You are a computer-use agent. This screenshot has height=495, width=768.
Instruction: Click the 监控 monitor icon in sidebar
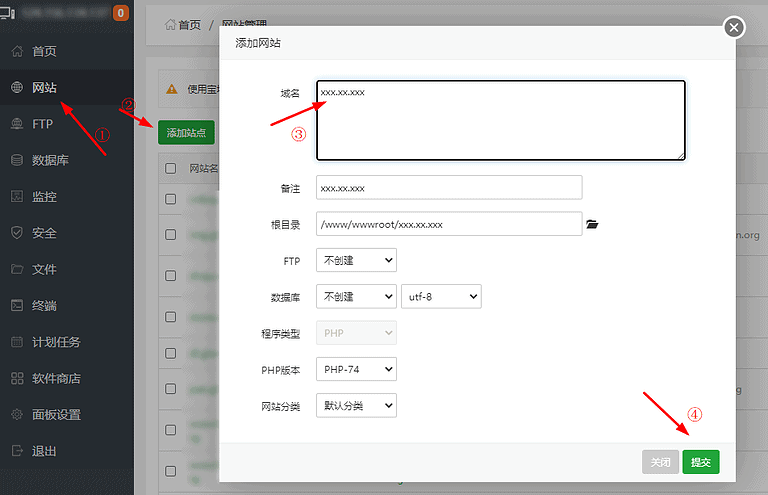pos(17,197)
